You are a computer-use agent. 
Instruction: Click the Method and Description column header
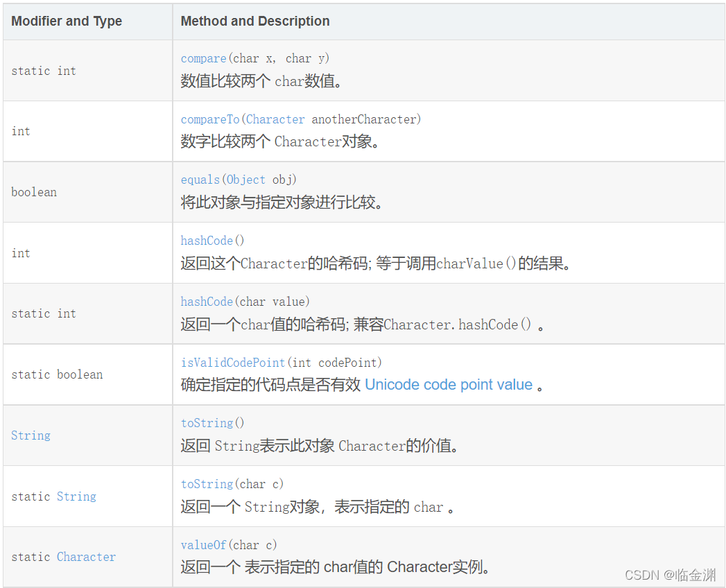point(255,21)
